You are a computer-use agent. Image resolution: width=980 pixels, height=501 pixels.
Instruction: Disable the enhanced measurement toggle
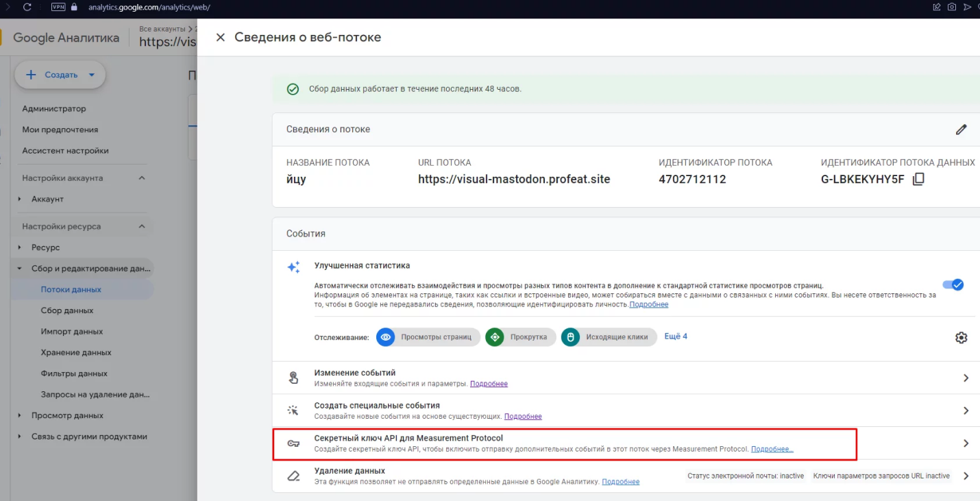coord(953,284)
